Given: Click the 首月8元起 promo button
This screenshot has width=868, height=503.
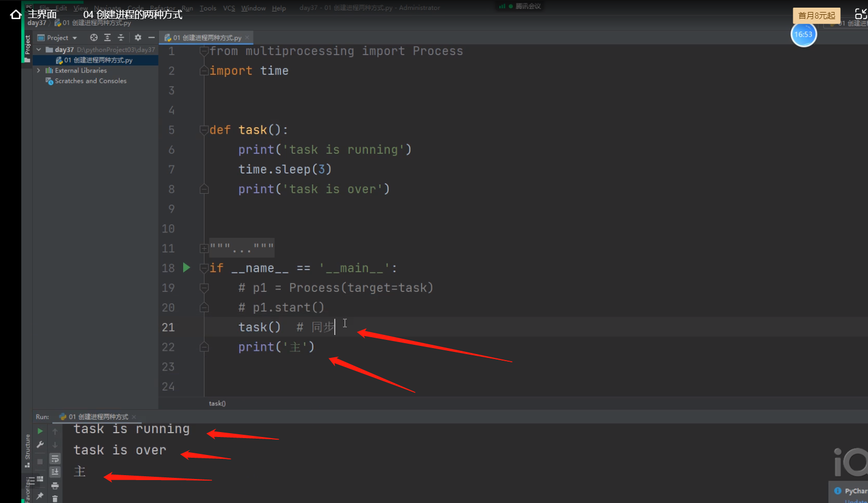Looking at the screenshot, I should (x=816, y=15).
